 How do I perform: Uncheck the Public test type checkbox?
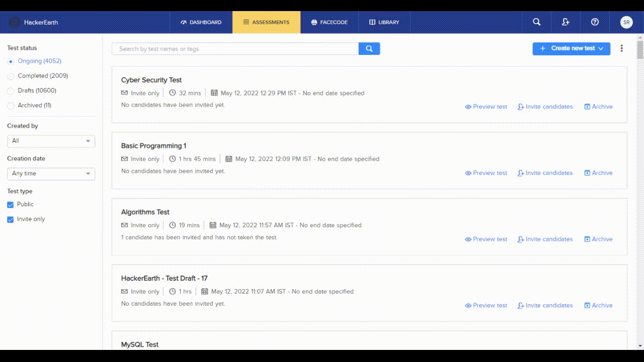(x=11, y=204)
